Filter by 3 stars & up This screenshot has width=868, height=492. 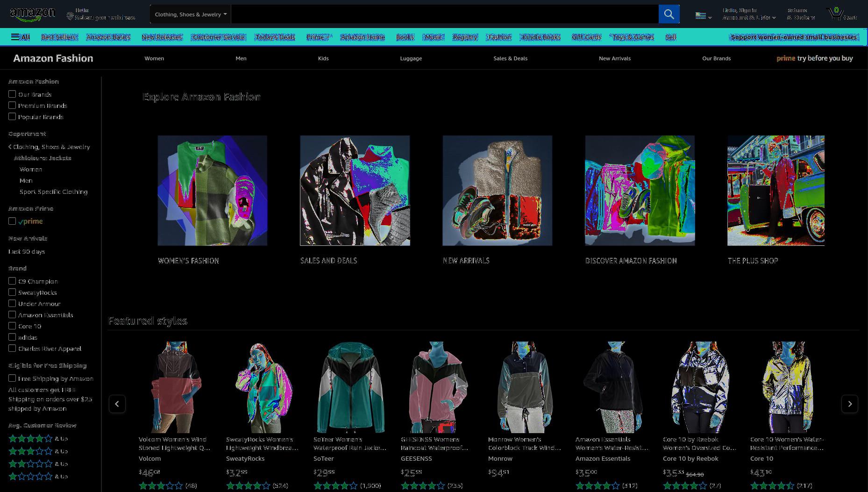tap(38, 451)
